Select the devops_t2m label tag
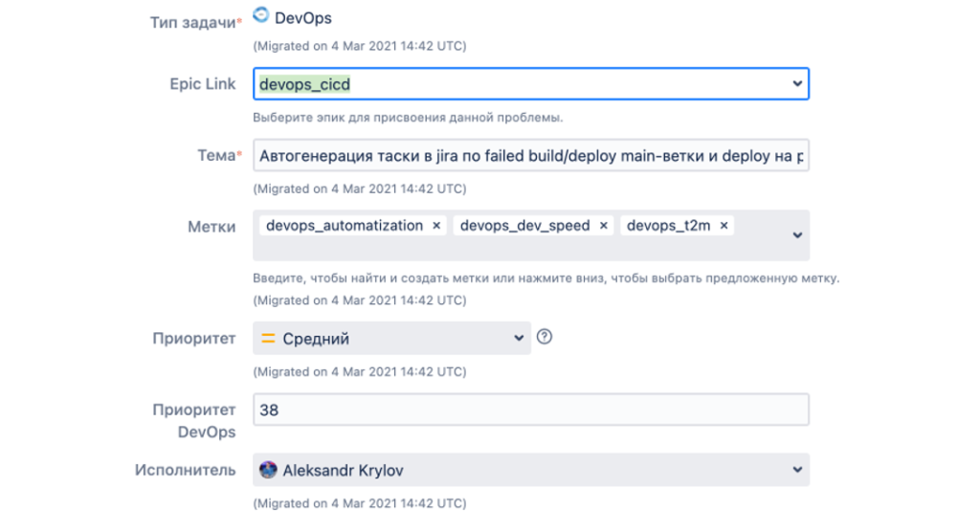 [x=666, y=226]
